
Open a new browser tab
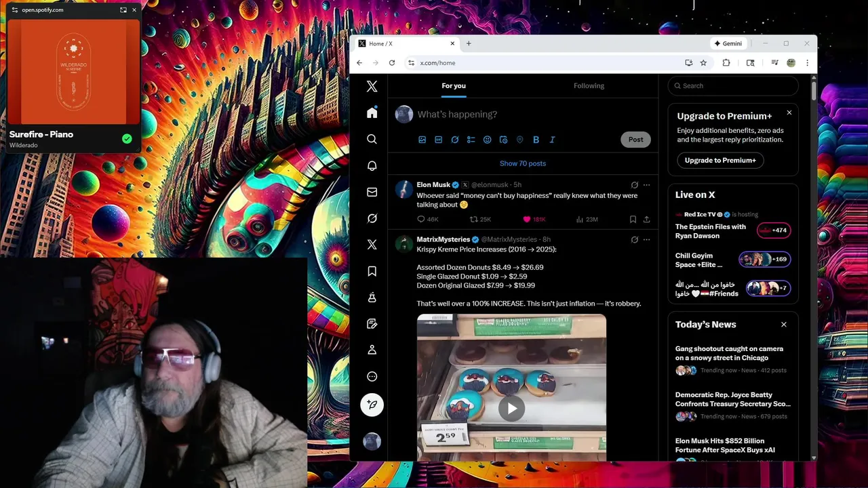coord(469,43)
